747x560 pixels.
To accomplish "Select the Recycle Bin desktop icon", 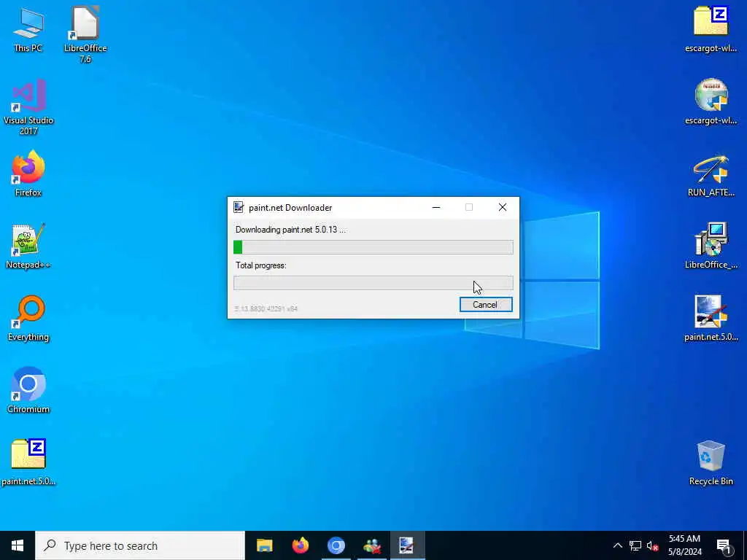I will coord(711,463).
